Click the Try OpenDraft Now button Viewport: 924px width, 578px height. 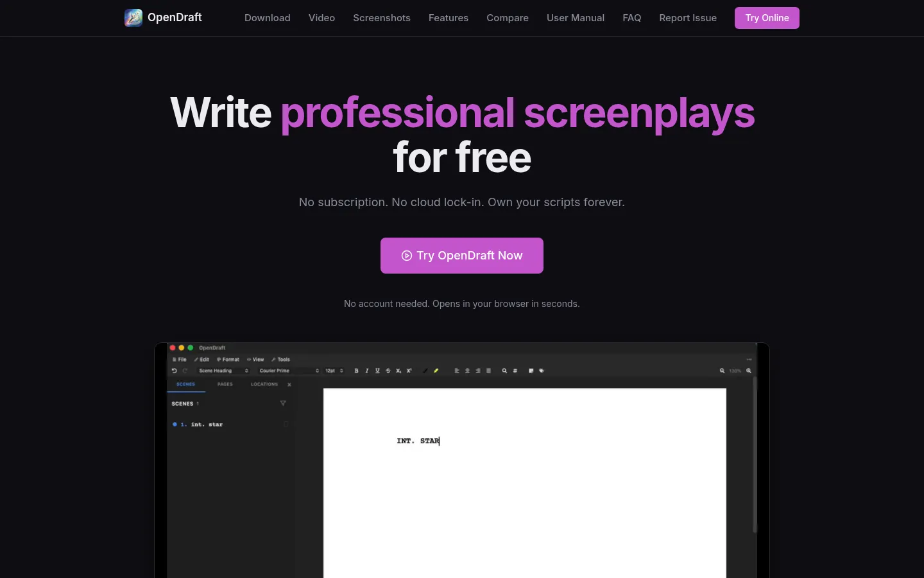coord(462,256)
